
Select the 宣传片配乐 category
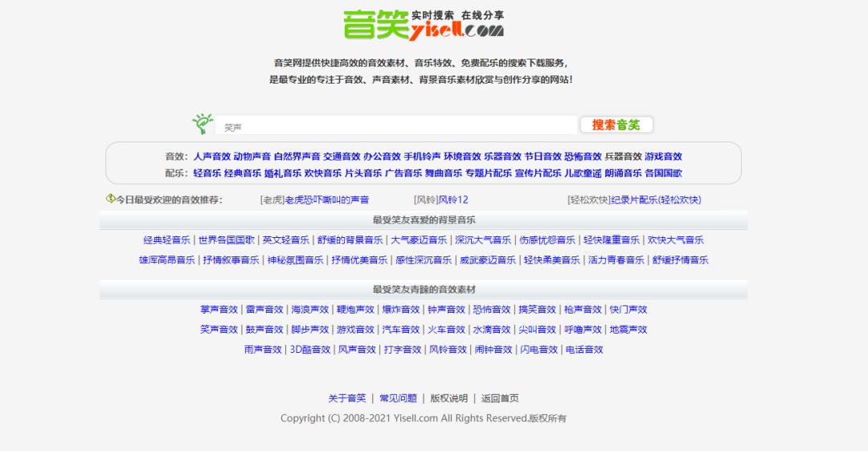(538, 173)
